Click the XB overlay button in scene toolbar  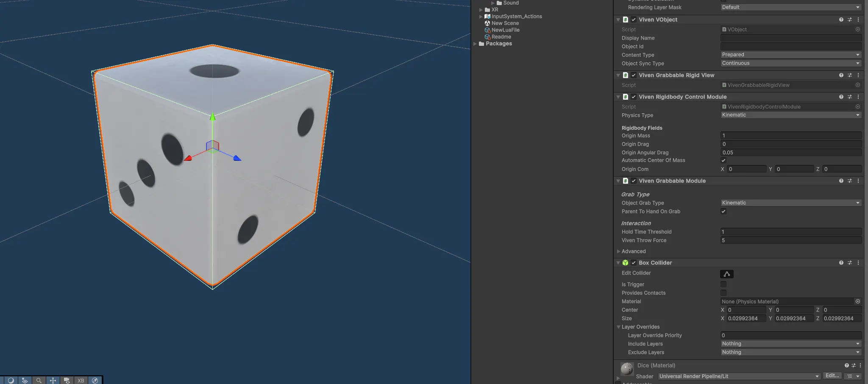[x=81, y=380]
